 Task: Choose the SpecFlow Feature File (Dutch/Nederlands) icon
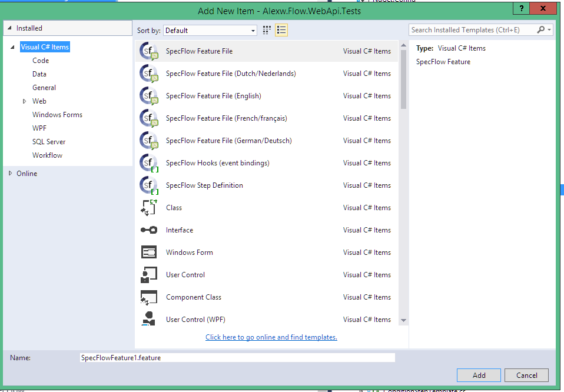point(149,74)
